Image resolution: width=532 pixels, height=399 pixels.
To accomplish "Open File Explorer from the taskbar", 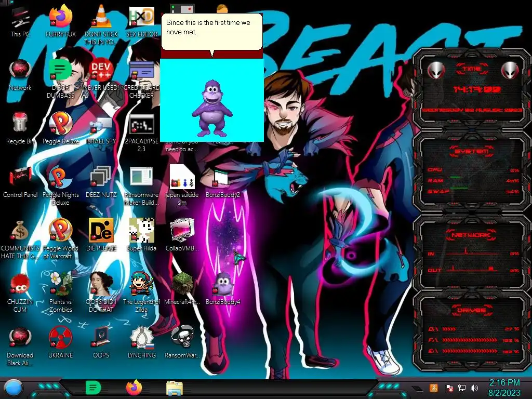I will [175, 388].
